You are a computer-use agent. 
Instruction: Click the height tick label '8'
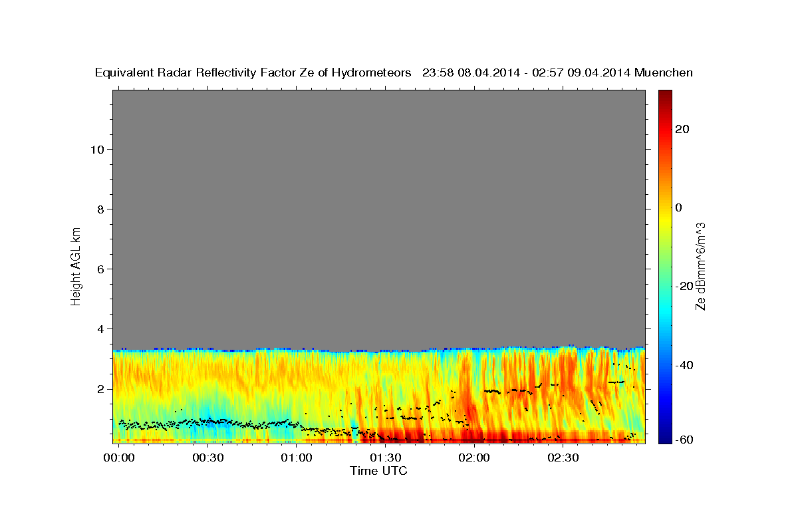coord(100,209)
